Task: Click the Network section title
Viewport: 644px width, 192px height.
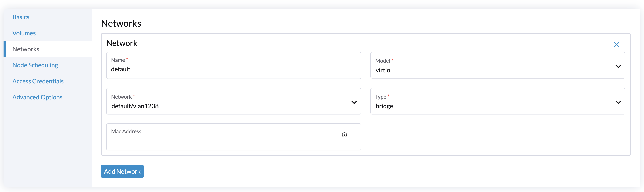Action: [x=122, y=43]
